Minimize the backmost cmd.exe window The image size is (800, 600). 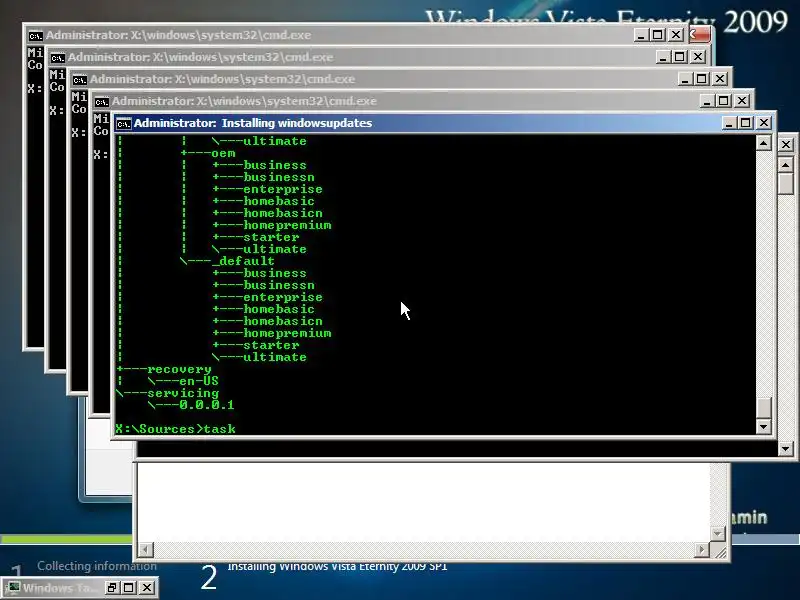pyautogui.click(x=641, y=35)
